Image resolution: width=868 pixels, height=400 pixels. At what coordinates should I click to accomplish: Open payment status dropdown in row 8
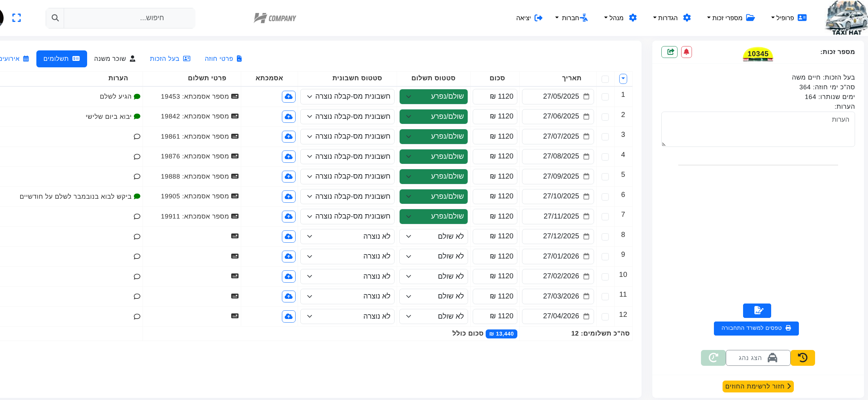433,236
